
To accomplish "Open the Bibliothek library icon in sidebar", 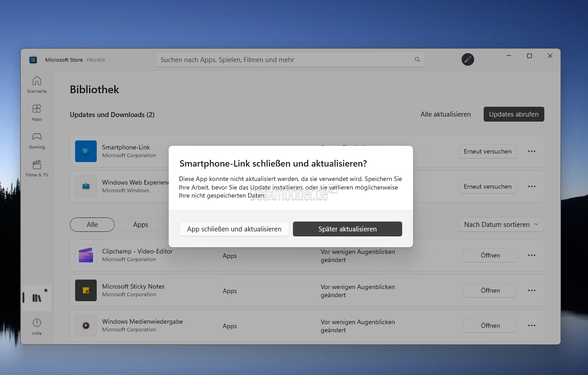I will point(37,298).
